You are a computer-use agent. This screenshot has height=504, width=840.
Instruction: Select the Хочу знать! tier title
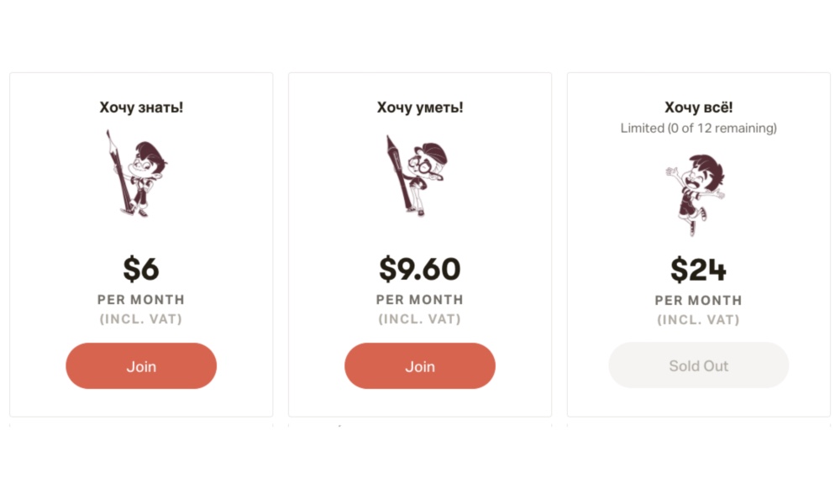pos(141,108)
